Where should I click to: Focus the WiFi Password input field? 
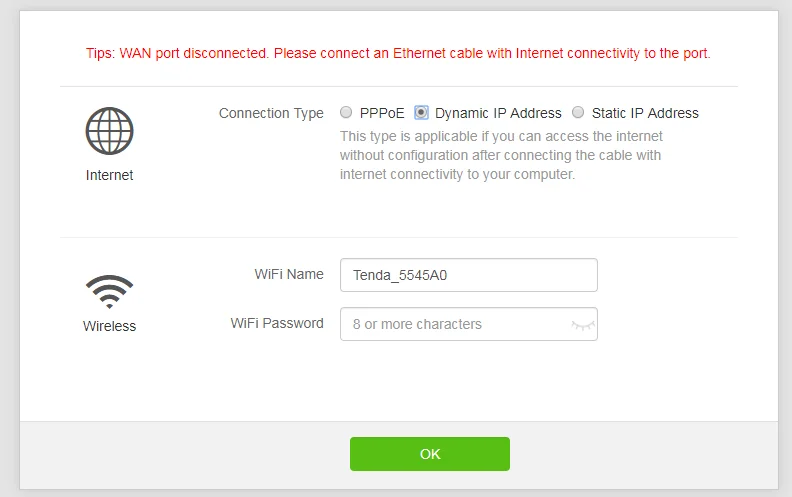[x=455, y=324]
